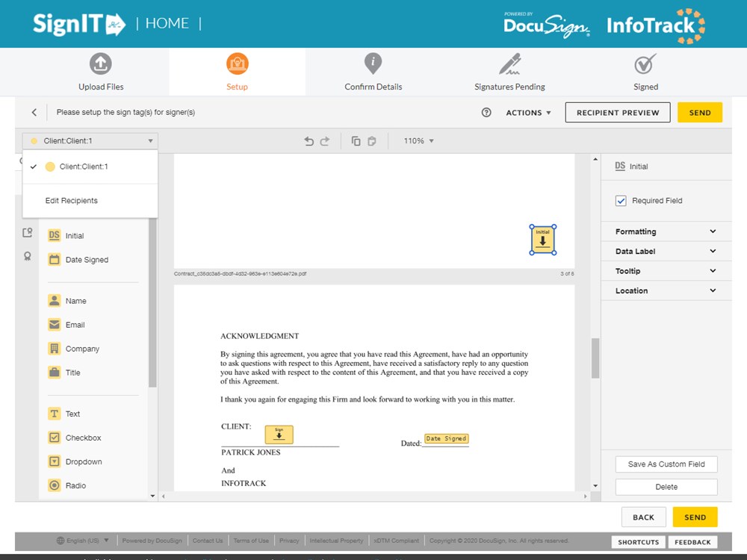Select the Company field from palette

pyautogui.click(x=55, y=349)
